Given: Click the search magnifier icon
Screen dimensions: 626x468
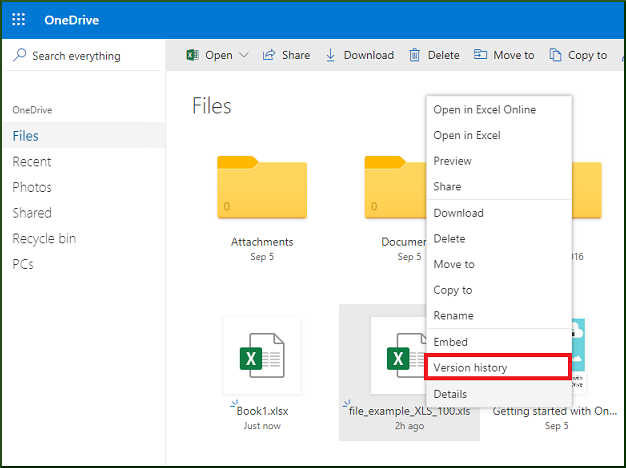Looking at the screenshot, I should tap(19, 55).
